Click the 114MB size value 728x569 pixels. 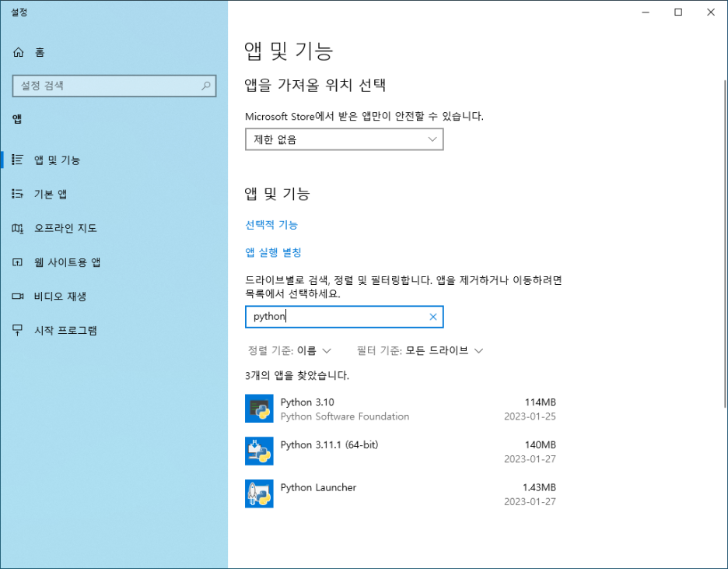(541, 402)
